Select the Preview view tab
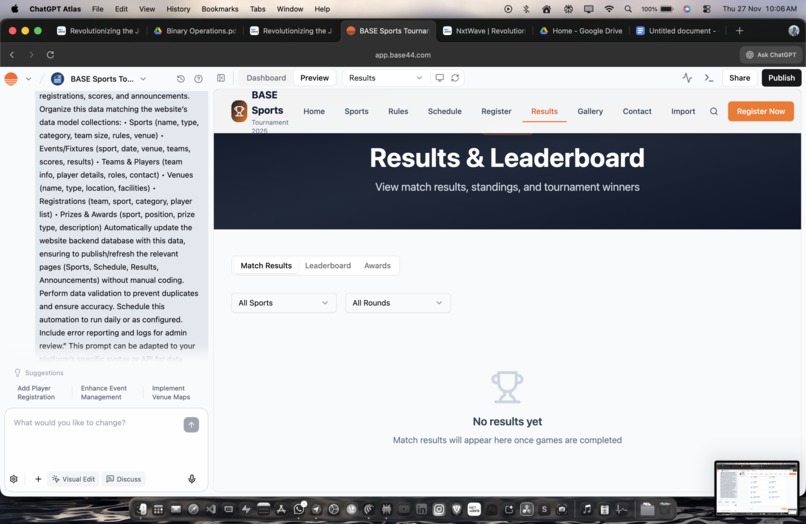 315,78
